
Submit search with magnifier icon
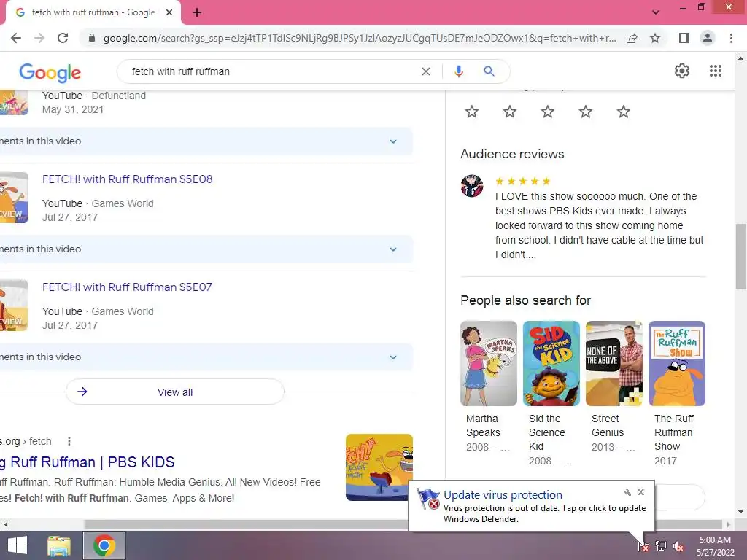pyautogui.click(x=489, y=71)
